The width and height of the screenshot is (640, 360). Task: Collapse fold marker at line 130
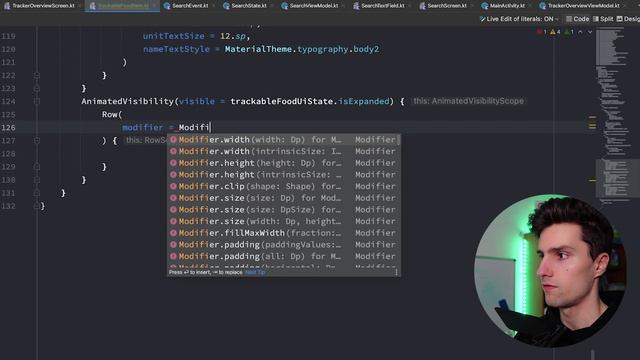click(x=37, y=180)
